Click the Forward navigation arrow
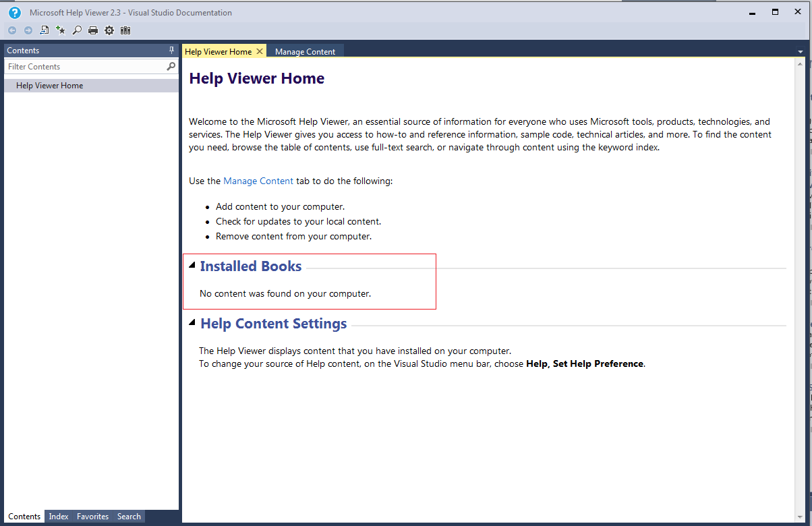 pyautogui.click(x=28, y=30)
